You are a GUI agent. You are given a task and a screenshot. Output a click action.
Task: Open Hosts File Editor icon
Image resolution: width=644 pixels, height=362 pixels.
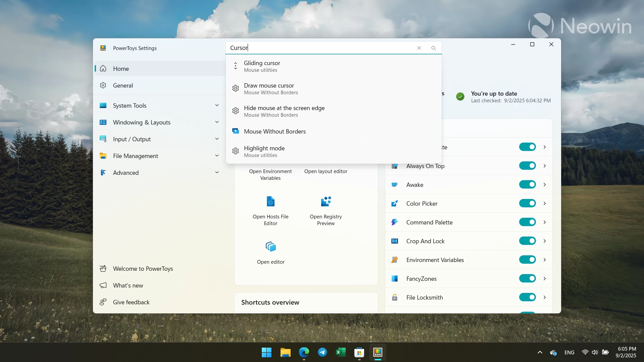pyautogui.click(x=270, y=202)
